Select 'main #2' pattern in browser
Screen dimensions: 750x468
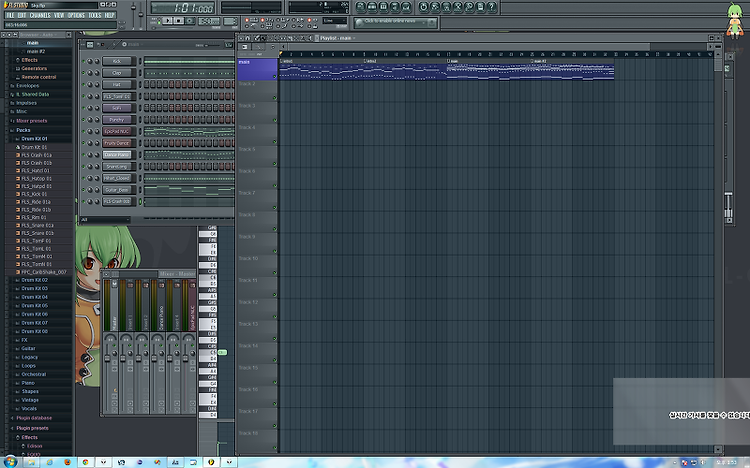(35, 51)
